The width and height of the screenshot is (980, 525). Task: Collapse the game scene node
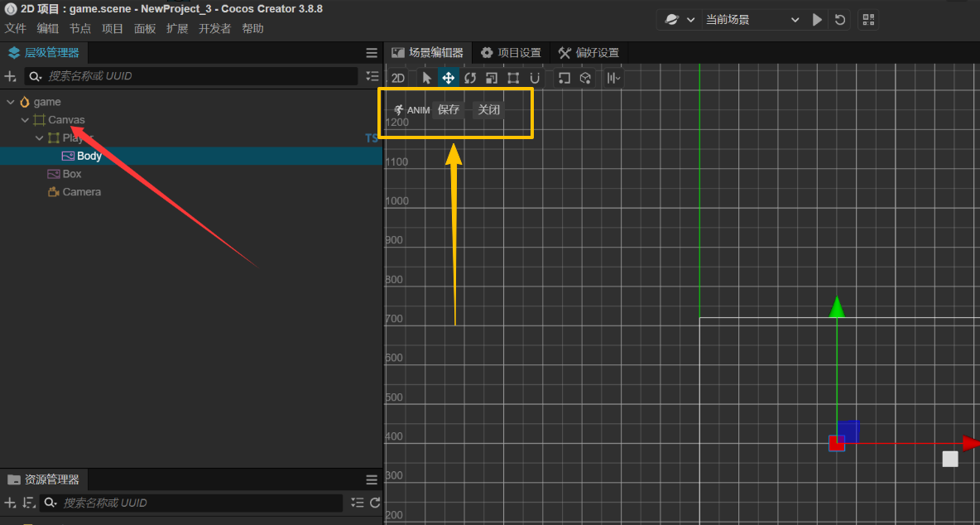[9, 102]
